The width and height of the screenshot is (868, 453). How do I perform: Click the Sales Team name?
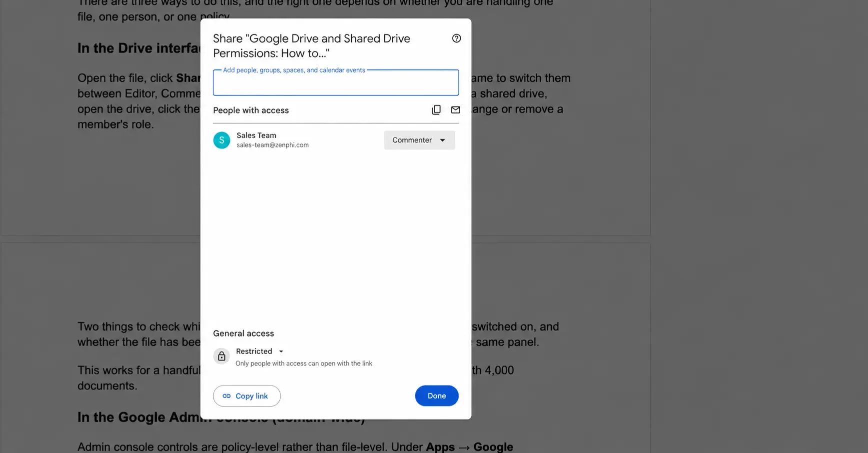(256, 135)
